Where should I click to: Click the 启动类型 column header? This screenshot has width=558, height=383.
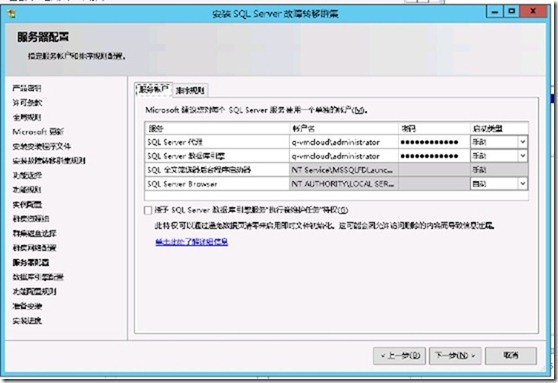499,128
